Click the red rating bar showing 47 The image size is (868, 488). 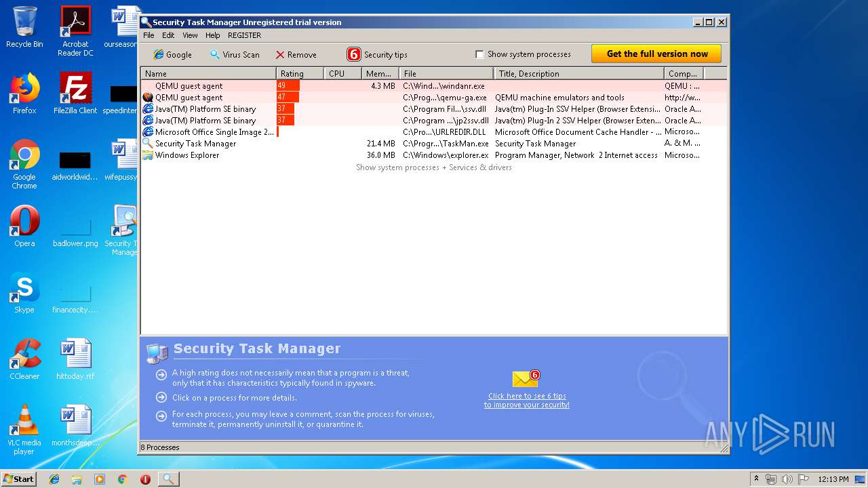coord(288,98)
